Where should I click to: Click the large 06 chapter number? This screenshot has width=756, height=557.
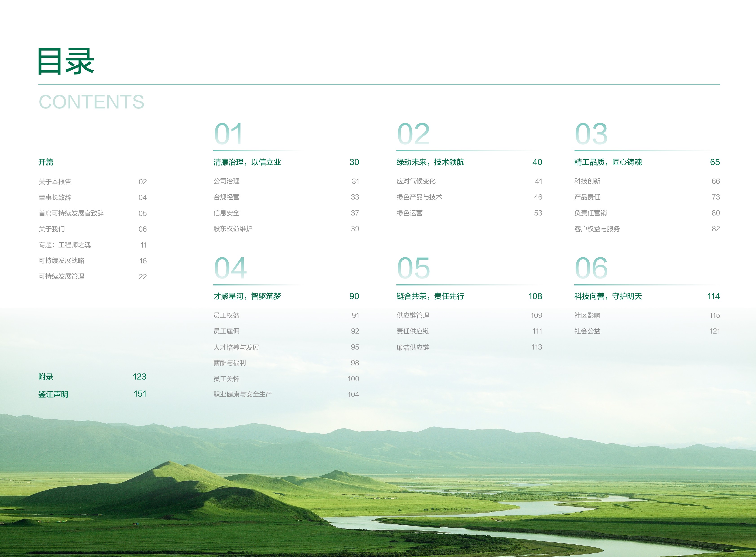pos(591,268)
